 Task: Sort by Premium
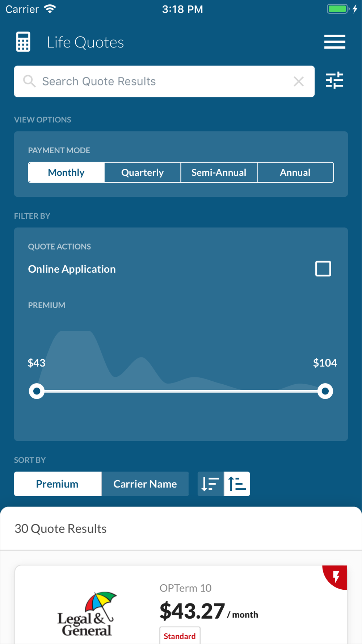[x=58, y=484]
